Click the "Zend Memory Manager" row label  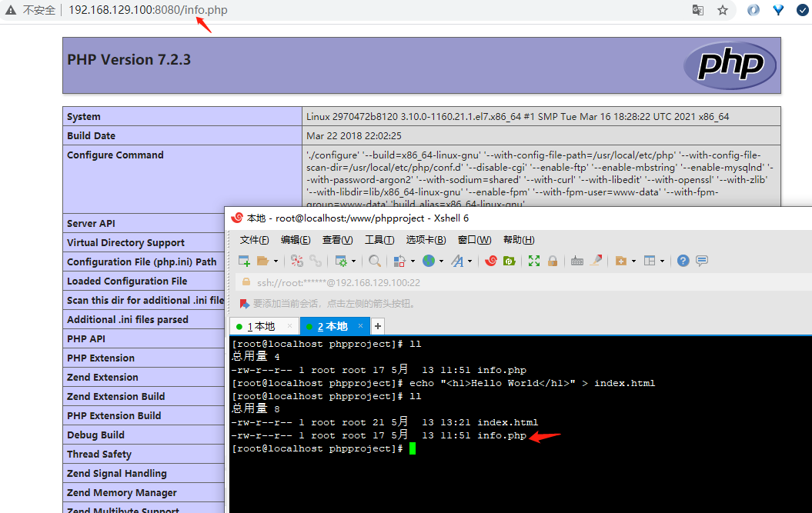coord(122,492)
